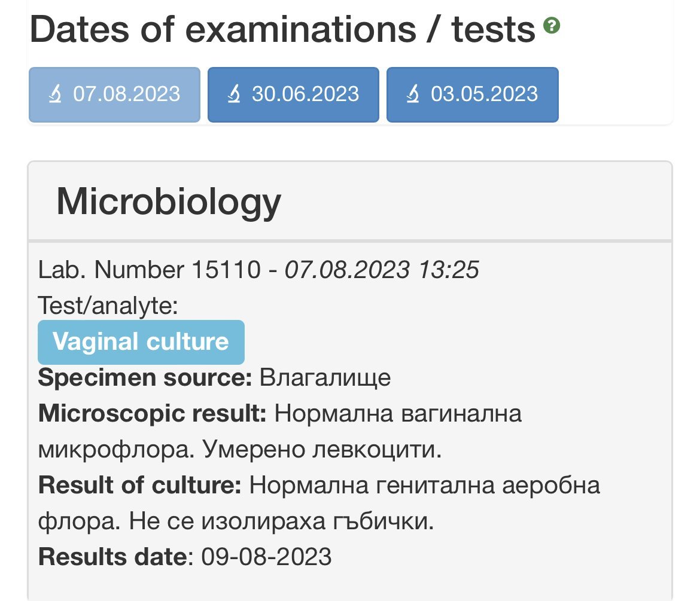Select the 07.08.2023 examination date
Viewport: 700px width, 601px height.
tap(115, 94)
